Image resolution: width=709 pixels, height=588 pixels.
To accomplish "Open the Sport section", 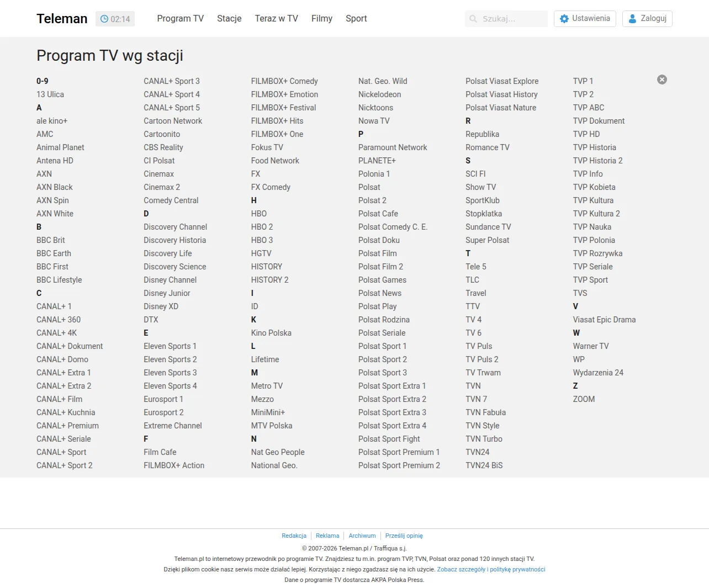I will click(x=356, y=19).
